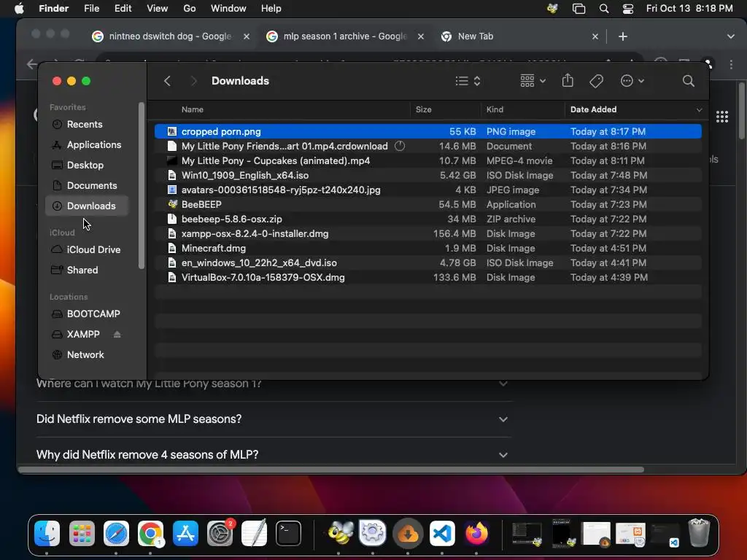This screenshot has height=560, width=747.
Task: Toggle sort direction chevron on Date Added
Action: (x=699, y=110)
